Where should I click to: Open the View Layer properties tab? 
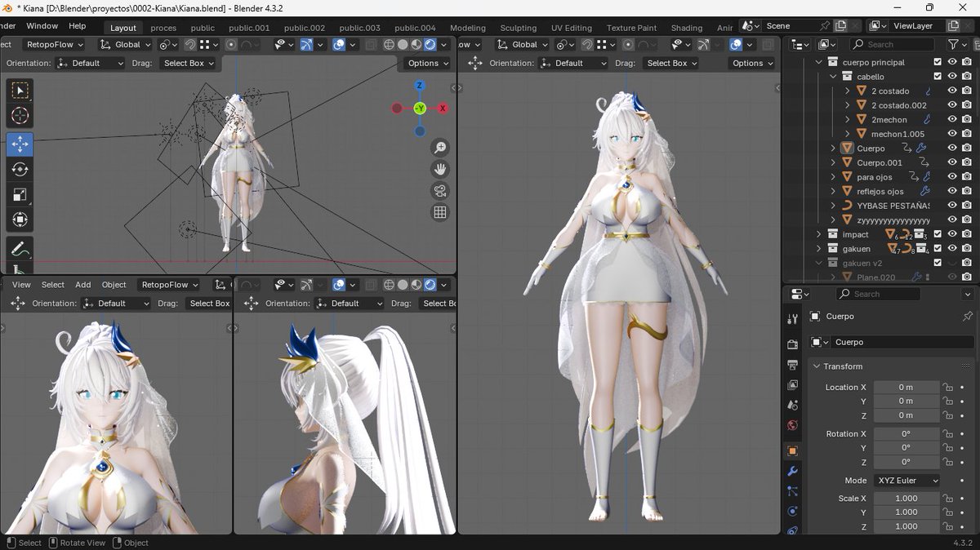pyautogui.click(x=791, y=385)
